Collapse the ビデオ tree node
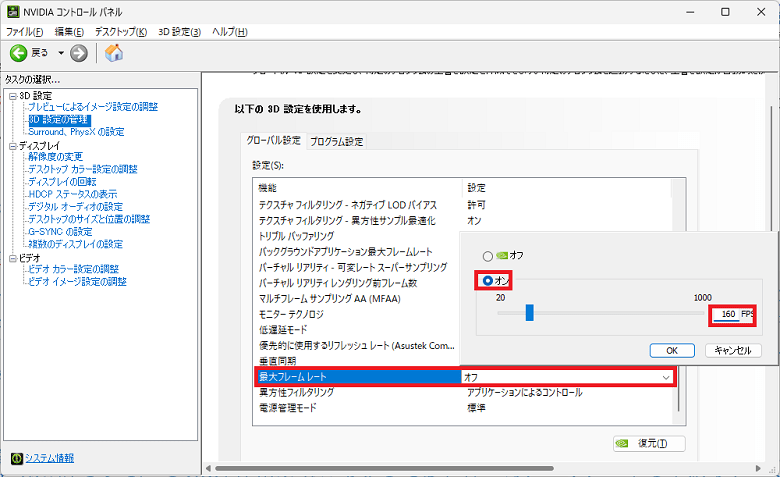Image resolution: width=780 pixels, height=477 pixels. pyautogui.click(x=11, y=257)
